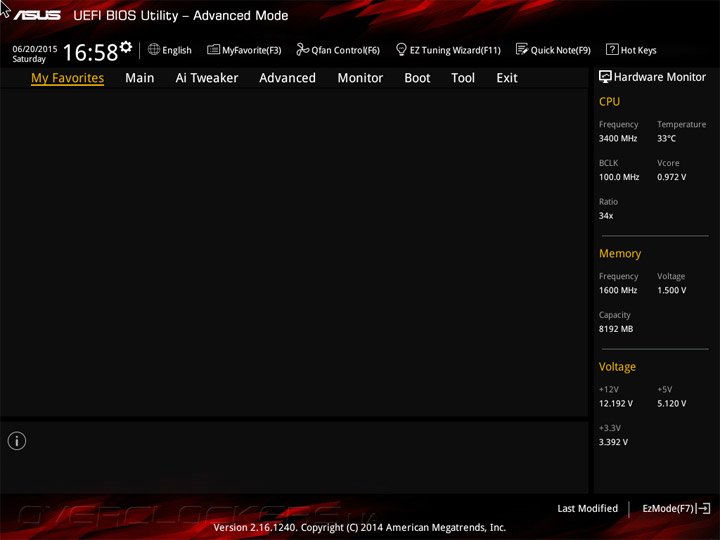View Last Modified settings
Viewport: 720px width, 540px height.
587,508
